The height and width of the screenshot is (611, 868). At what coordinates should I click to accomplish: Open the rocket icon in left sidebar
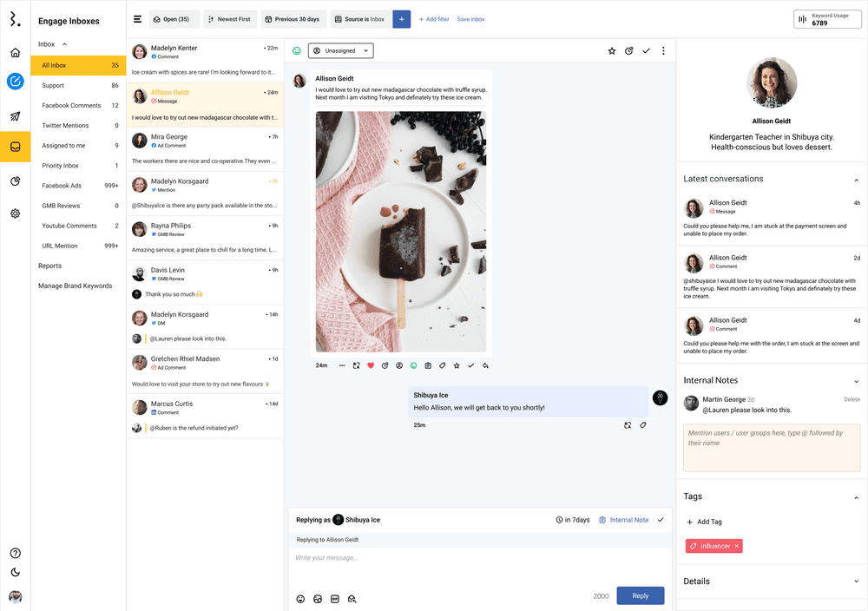pyautogui.click(x=15, y=116)
